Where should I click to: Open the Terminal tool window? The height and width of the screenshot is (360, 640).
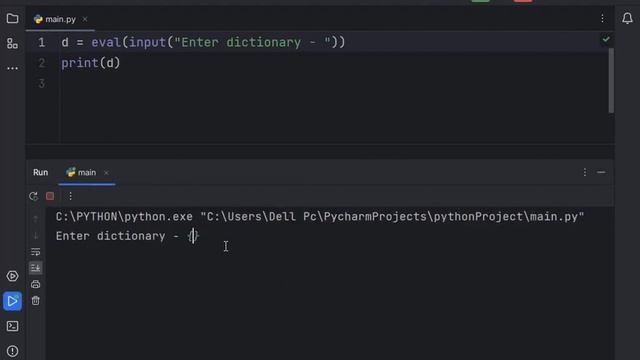click(12, 326)
